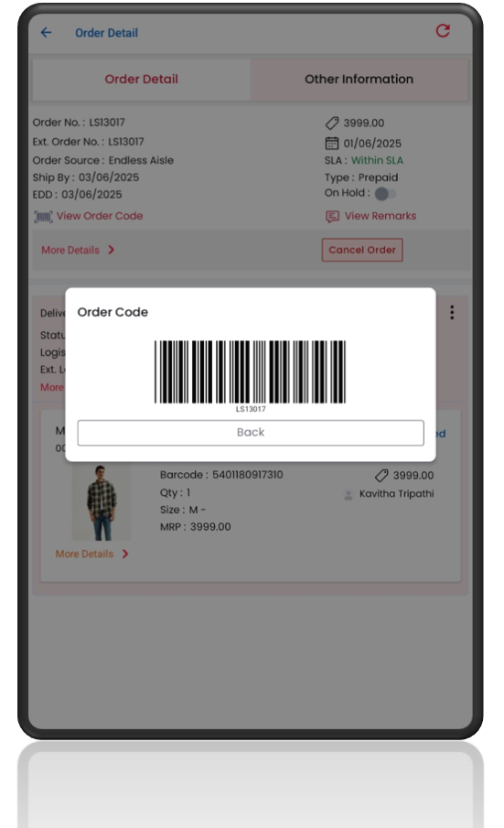Click the price tag icon near 3999.00
The height and width of the screenshot is (828, 504).
332,123
